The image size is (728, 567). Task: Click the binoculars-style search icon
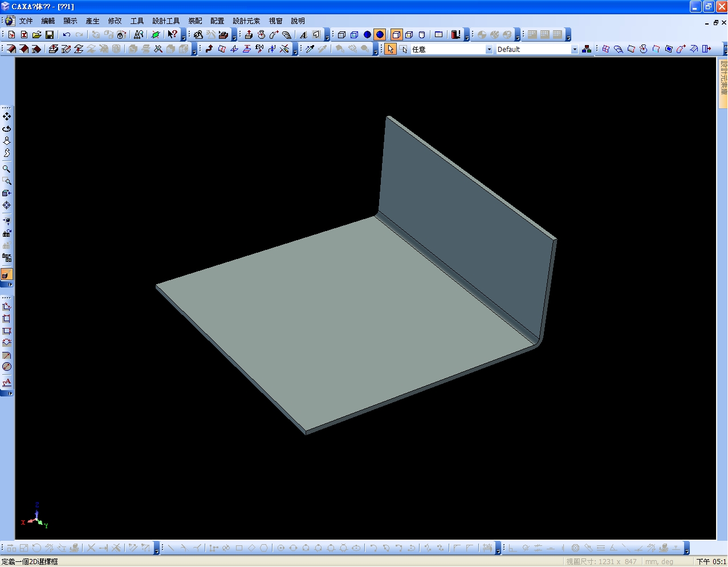[139, 35]
